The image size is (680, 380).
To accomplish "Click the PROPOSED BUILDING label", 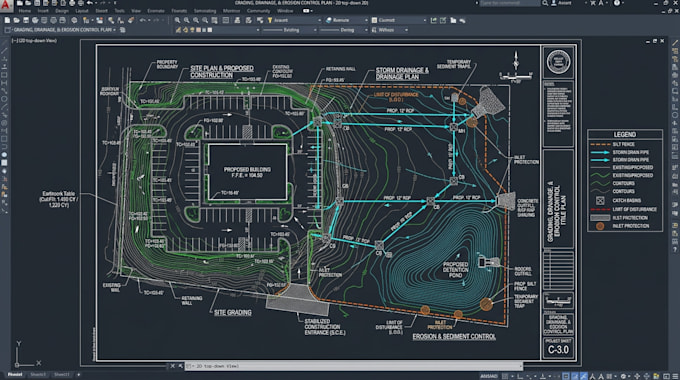I will (x=247, y=170).
